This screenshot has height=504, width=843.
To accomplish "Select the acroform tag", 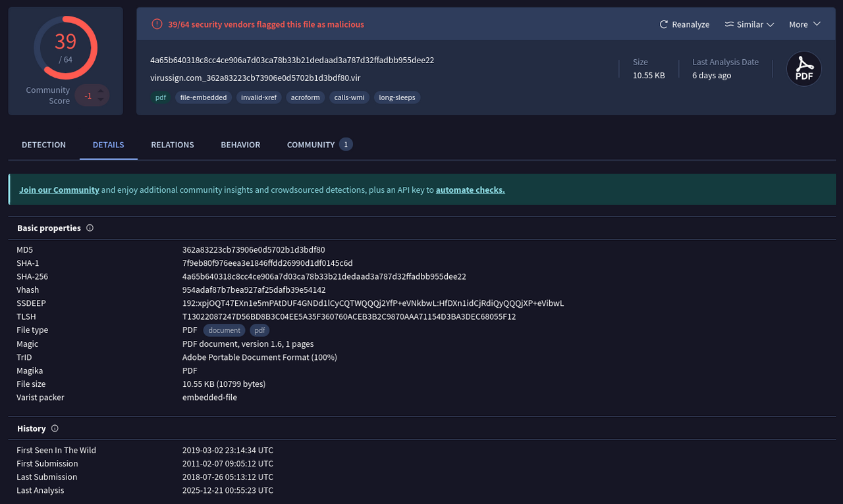I will click(x=305, y=97).
